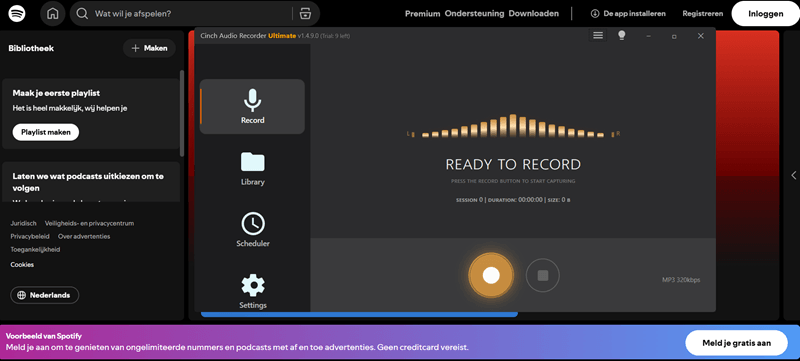
Task: Open the Downloaden link
Action: [534, 14]
